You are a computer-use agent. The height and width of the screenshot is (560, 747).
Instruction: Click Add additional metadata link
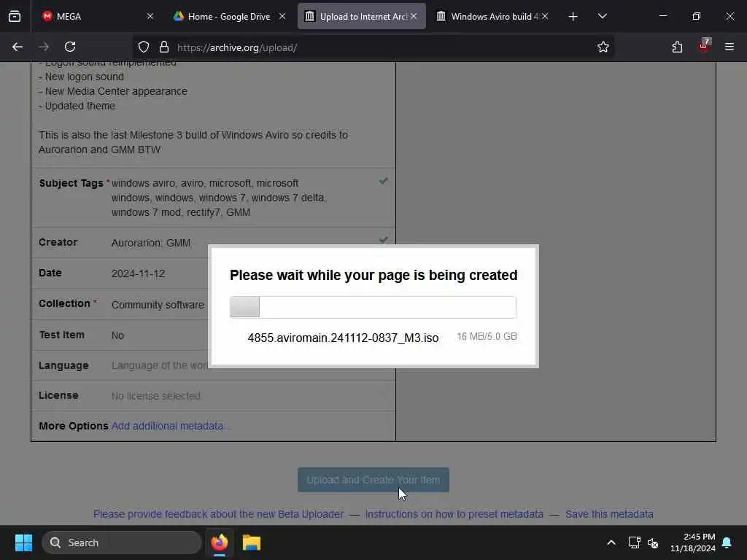tap(167, 426)
